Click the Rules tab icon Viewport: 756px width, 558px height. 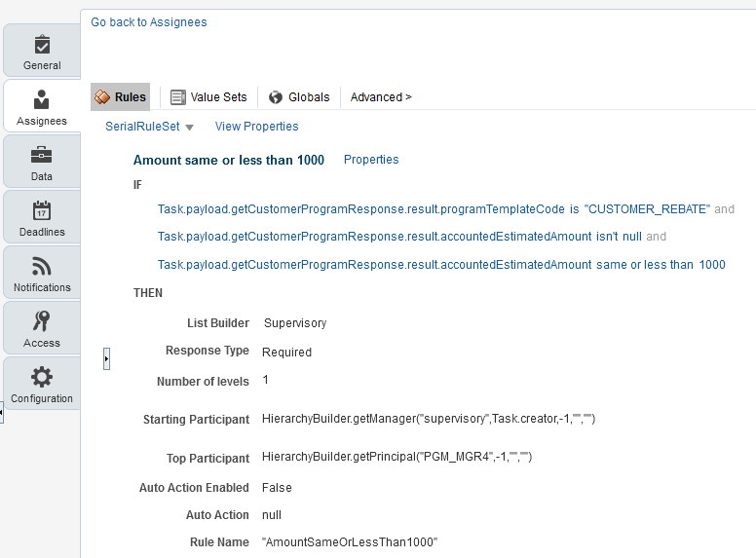coord(102,96)
